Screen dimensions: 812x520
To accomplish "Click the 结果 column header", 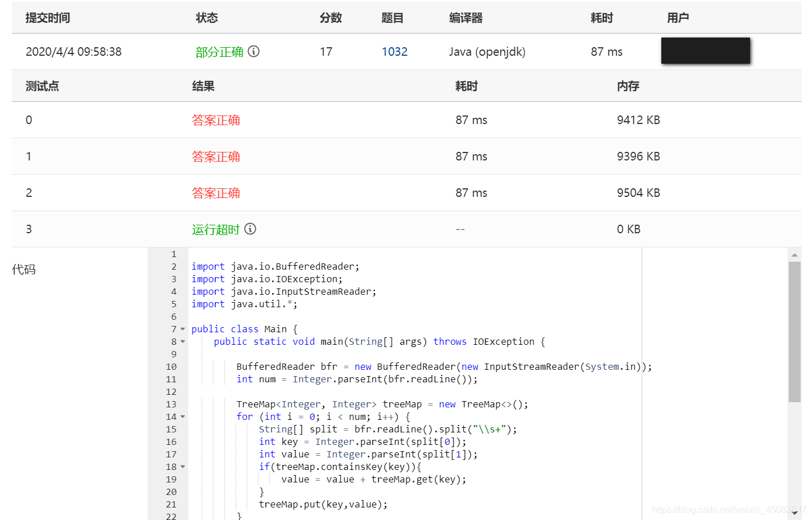I will [203, 86].
